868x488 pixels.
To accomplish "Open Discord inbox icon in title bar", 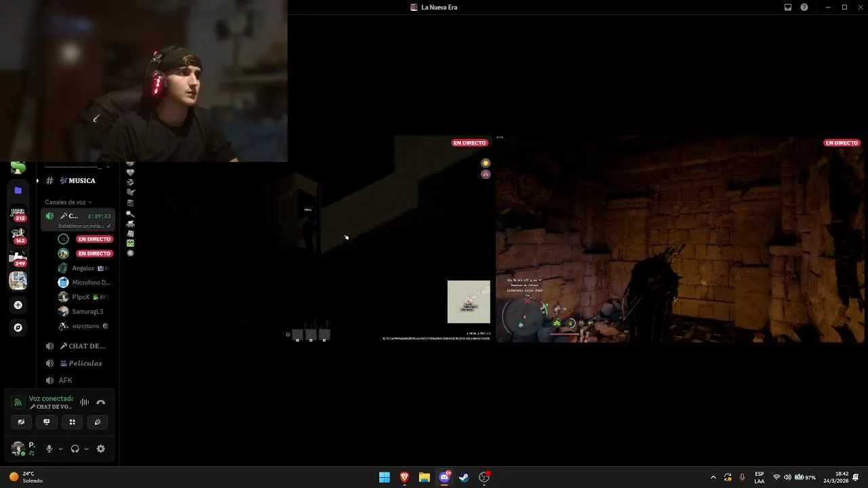I will click(788, 7).
